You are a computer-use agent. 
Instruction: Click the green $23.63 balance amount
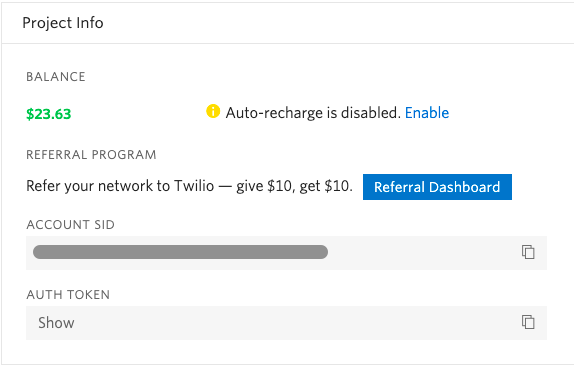coord(49,114)
